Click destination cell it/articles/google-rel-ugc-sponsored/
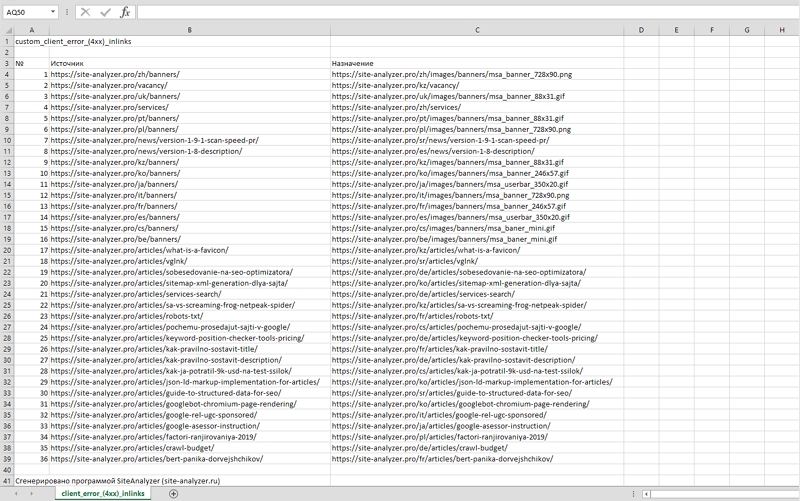The width and height of the screenshot is (800, 501). (x=477, y=415)
